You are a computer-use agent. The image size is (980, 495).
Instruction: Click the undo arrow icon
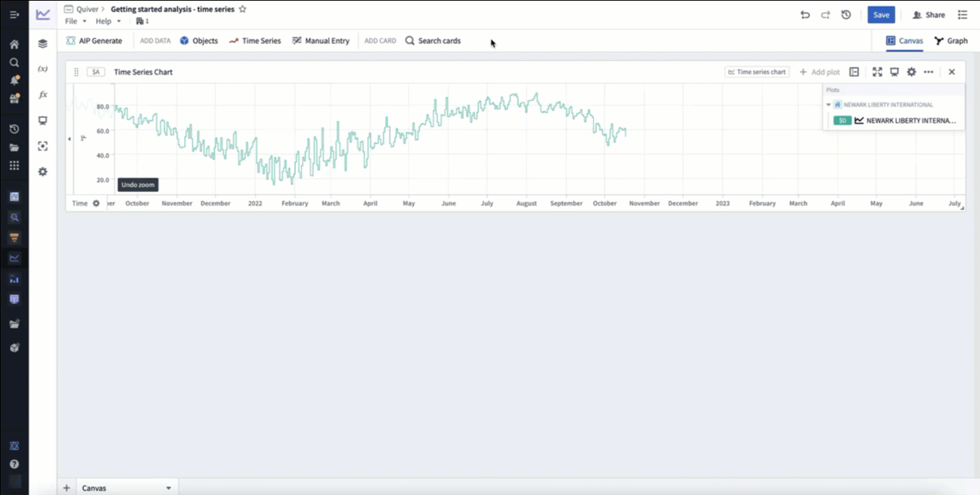coord(805,14)
